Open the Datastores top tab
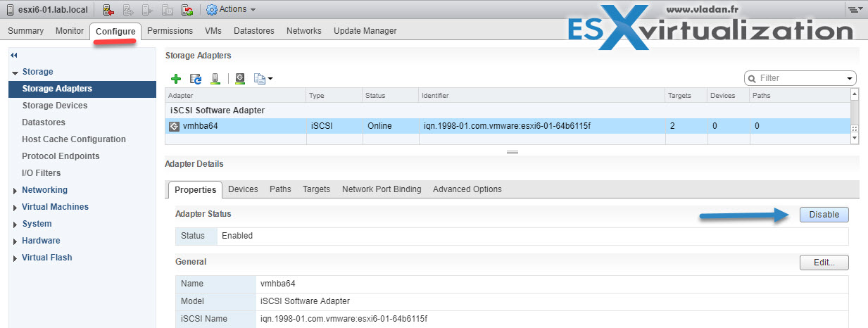 [254, 31]
